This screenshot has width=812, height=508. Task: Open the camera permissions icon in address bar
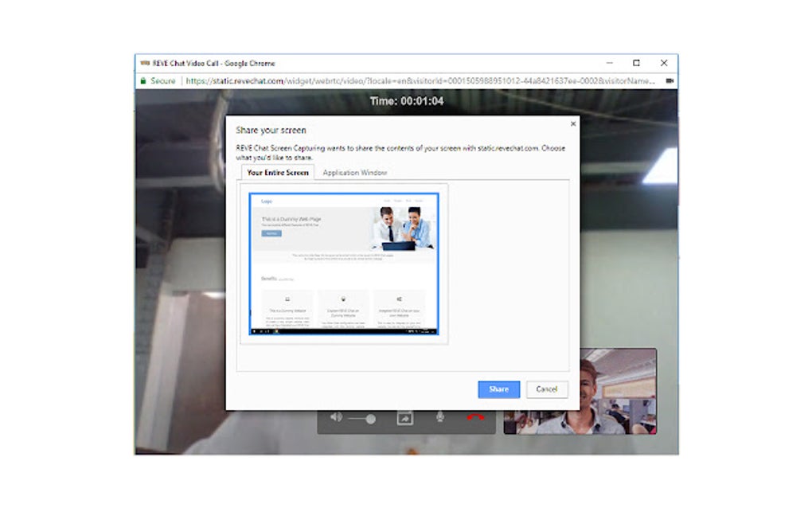click(668, 80)
